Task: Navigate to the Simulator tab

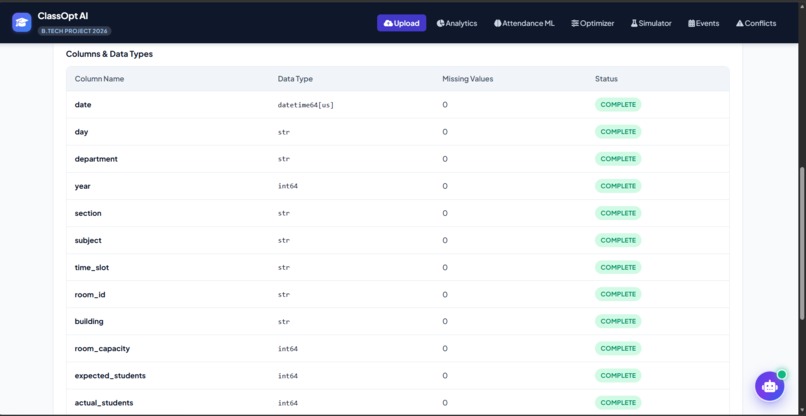Action: click(x=651, y=23)
